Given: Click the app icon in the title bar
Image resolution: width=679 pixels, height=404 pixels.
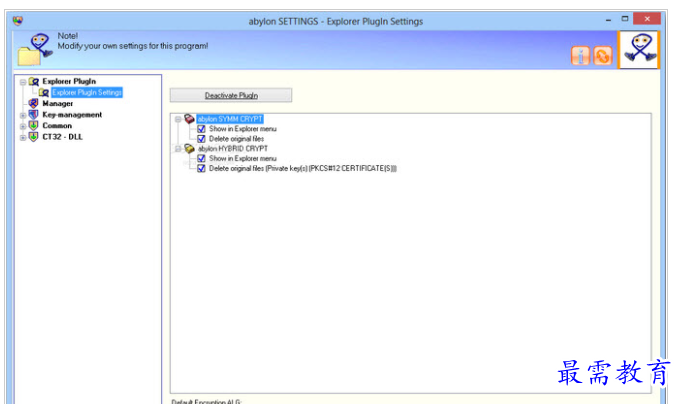Looking at the screenshot, I should 18,21.
